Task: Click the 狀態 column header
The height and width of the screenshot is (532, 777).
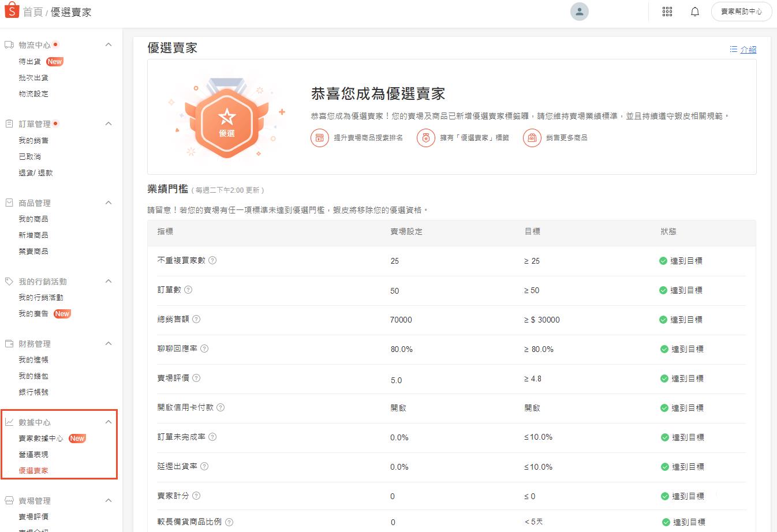Action: point(668,231)
